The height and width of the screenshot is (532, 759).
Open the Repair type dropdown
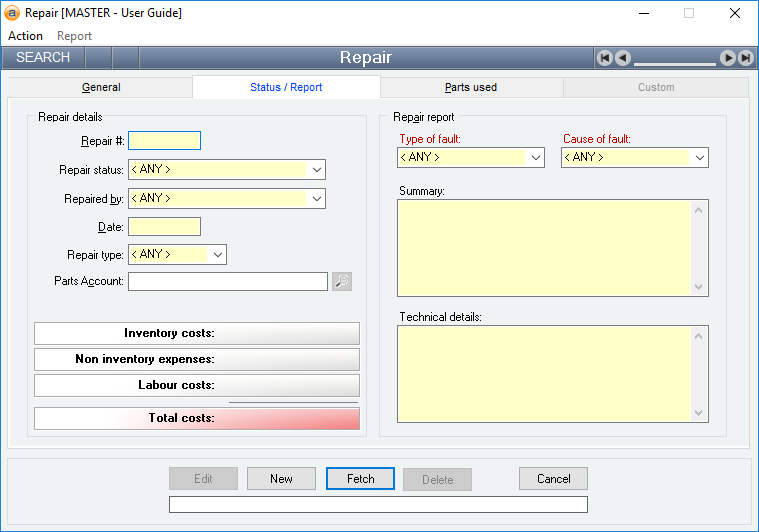coord(217,255)
